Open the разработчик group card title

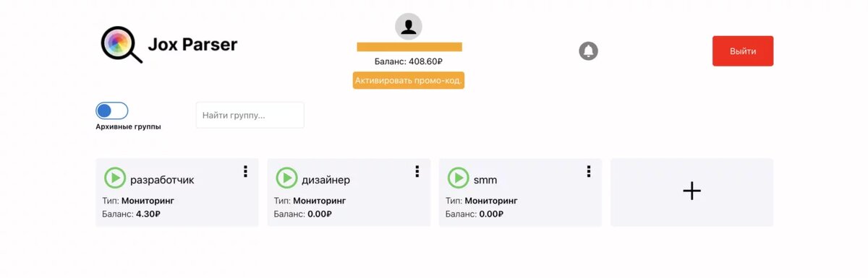162,180
